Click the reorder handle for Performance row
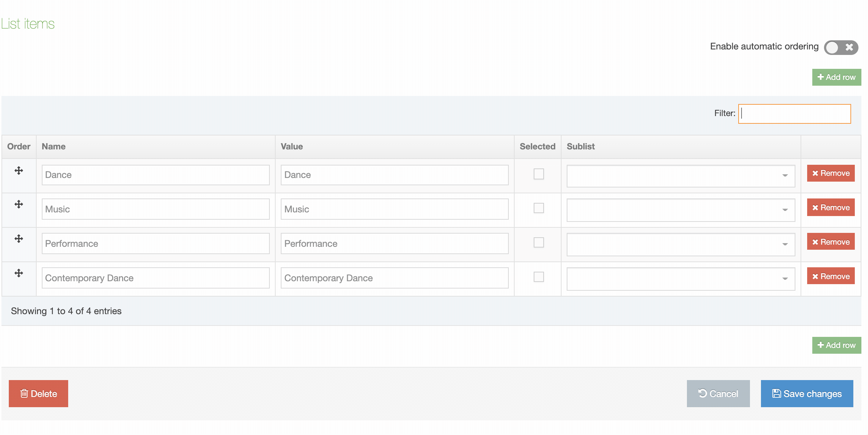This screenshot has width=868, height=435. (19, 239)
